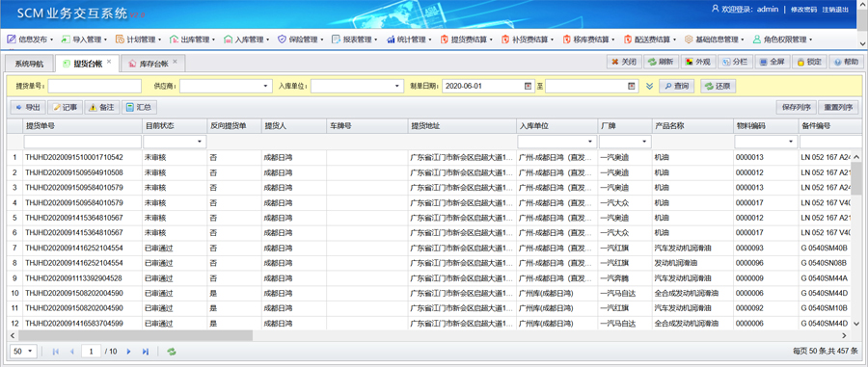Click the 修改密码 link

(x=803, y=10)
